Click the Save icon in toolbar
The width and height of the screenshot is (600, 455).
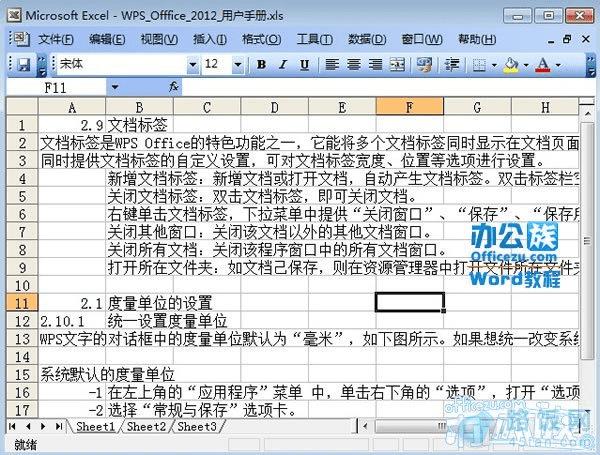pyautogui.click(x=24, y=65)
